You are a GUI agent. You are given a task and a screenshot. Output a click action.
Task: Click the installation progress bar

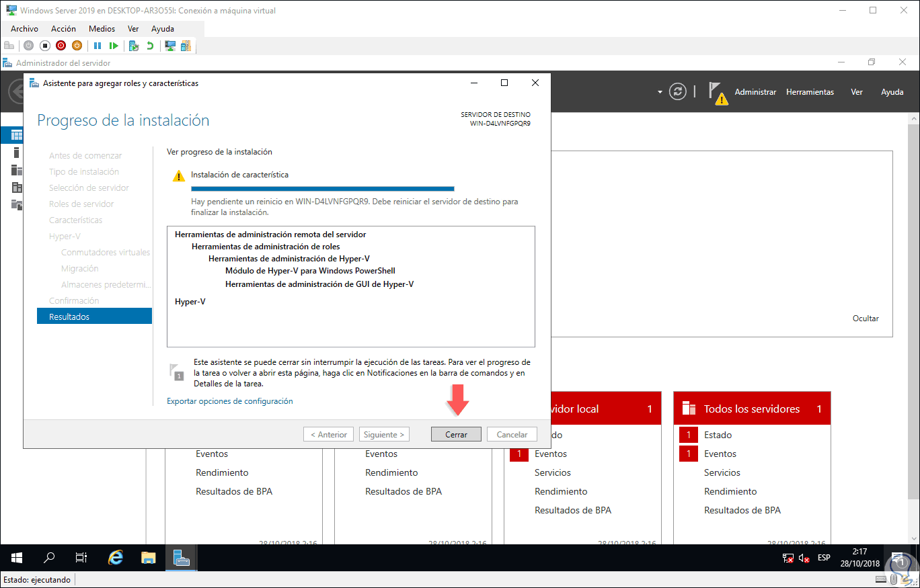323,189
